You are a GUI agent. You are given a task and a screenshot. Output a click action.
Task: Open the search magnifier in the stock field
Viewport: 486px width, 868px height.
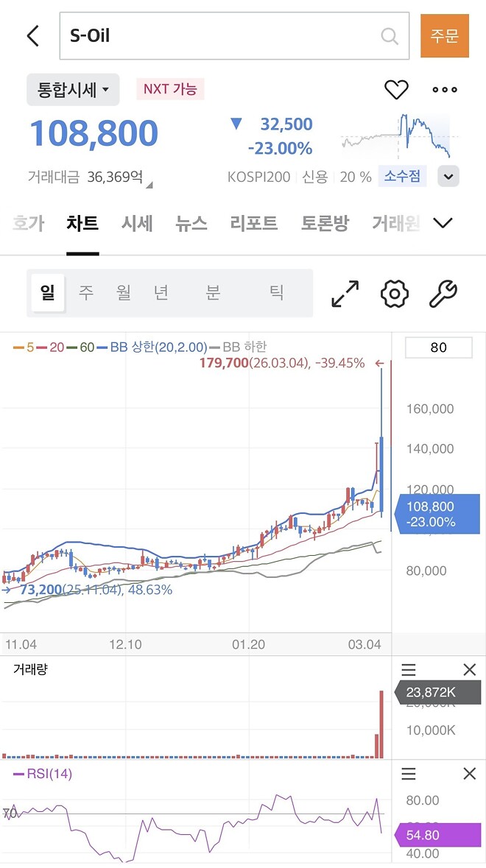coord(389,35)
